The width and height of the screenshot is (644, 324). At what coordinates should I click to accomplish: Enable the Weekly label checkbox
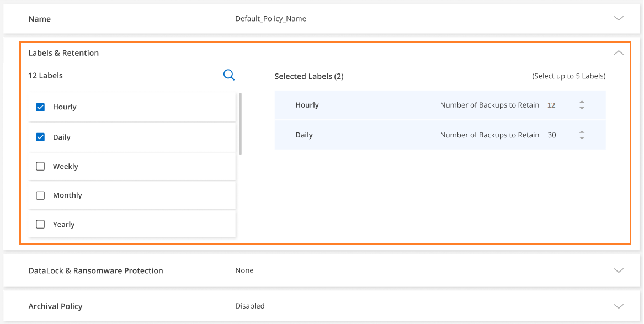[x=40, y=167]
